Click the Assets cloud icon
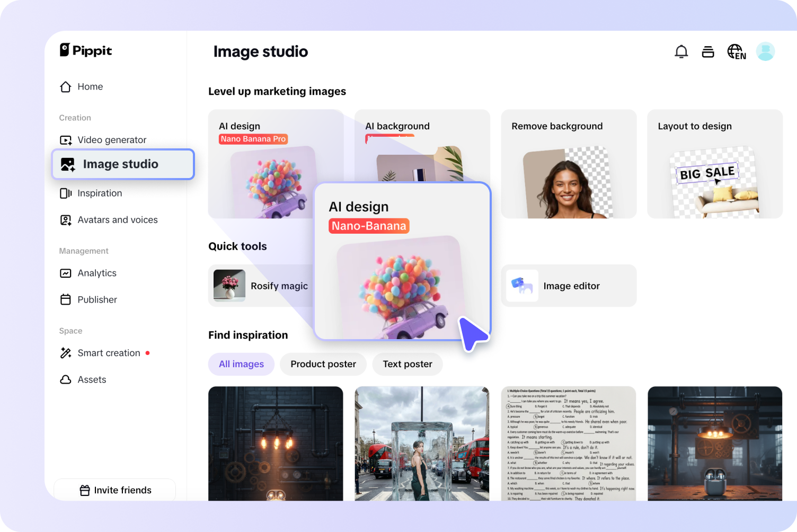 (66, 379)
